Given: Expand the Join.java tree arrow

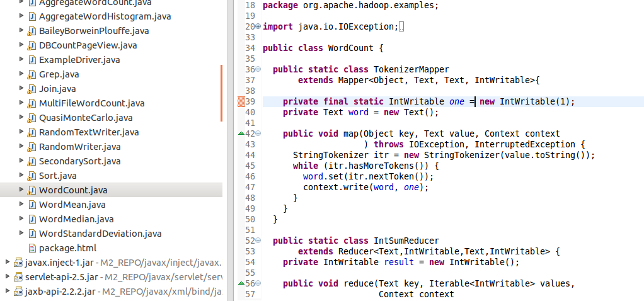Looking at the screenshot, I should tap(21, 89).
